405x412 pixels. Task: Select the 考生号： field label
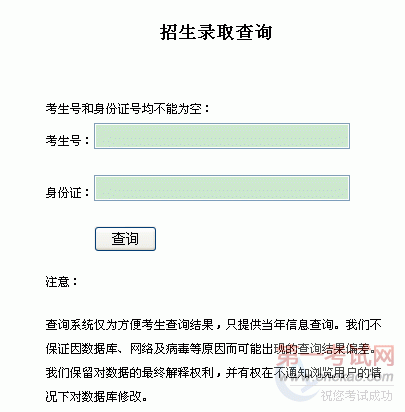pyautogui.click(x=68, y=140)
